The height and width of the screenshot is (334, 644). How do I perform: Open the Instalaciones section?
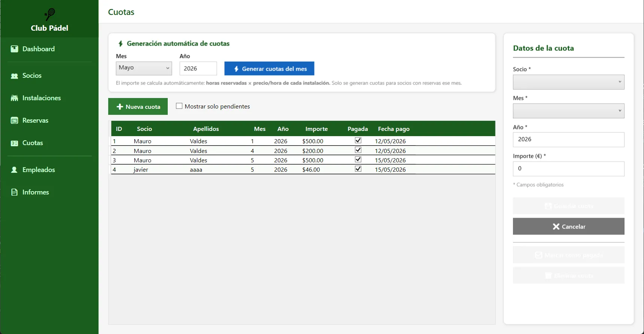click(49, 98)
